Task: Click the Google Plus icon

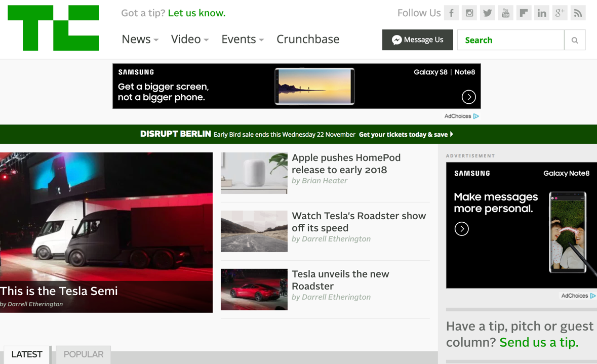Action: [x=560, y=13]
